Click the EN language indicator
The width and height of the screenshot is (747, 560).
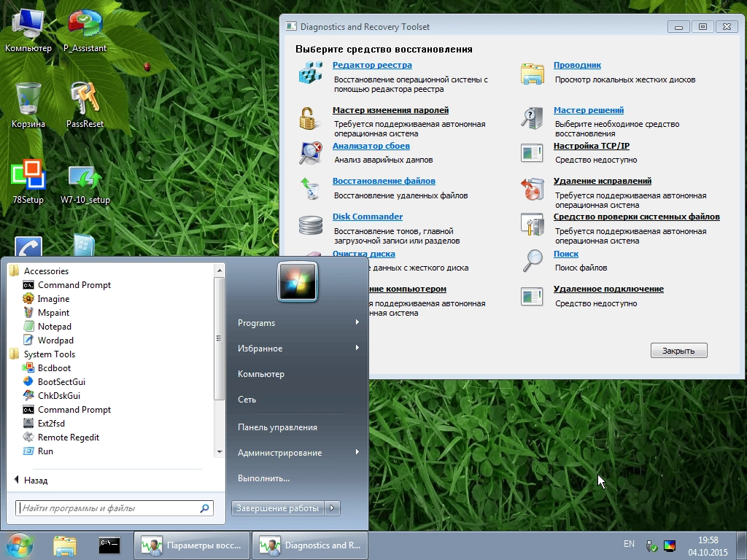point(629,544)
